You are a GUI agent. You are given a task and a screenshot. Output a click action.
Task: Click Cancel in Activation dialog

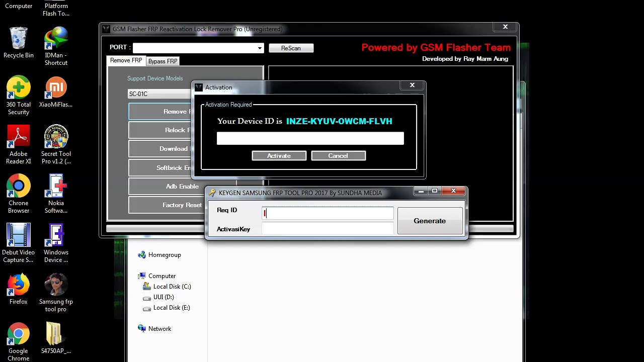338,156
